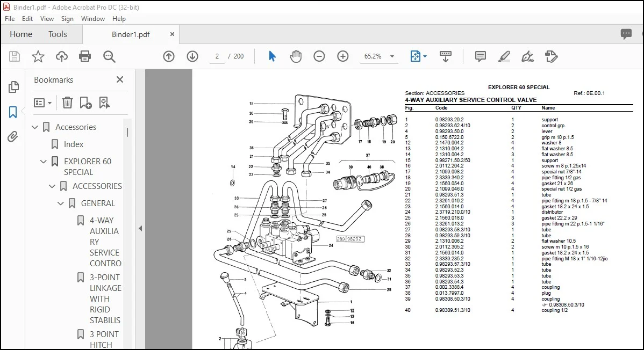Open the Window menu

point(93,18)
